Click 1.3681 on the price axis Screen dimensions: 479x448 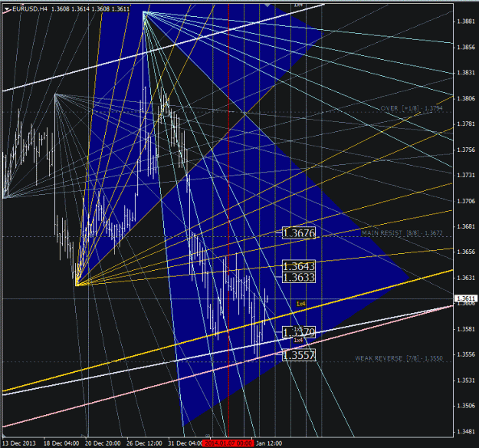click(466, 226)
